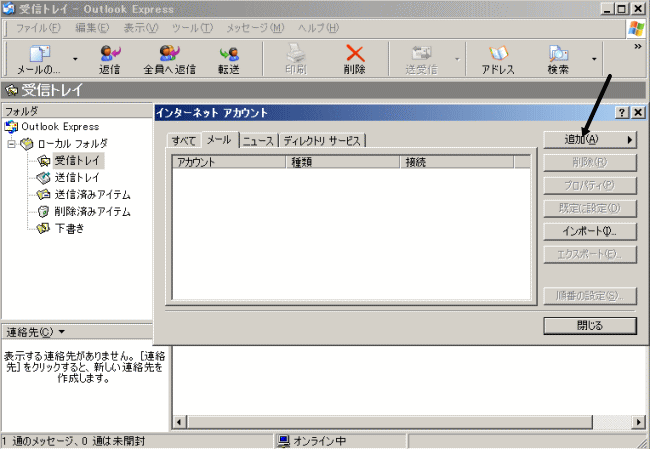Click the Windows flag logo icon
Viewport: 650px width, 449px height.
(636, 29)
